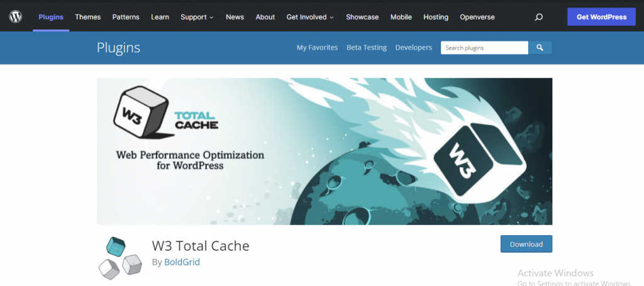The width and height of the screenshot is (644, 286).
Task: Open the Beta Testing link
Action: click(367, 48)
